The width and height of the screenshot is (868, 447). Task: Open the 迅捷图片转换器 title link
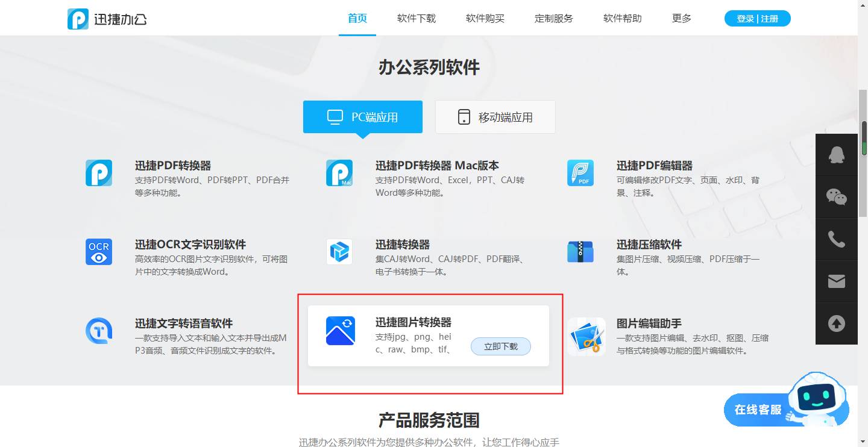tap(414, 322)
